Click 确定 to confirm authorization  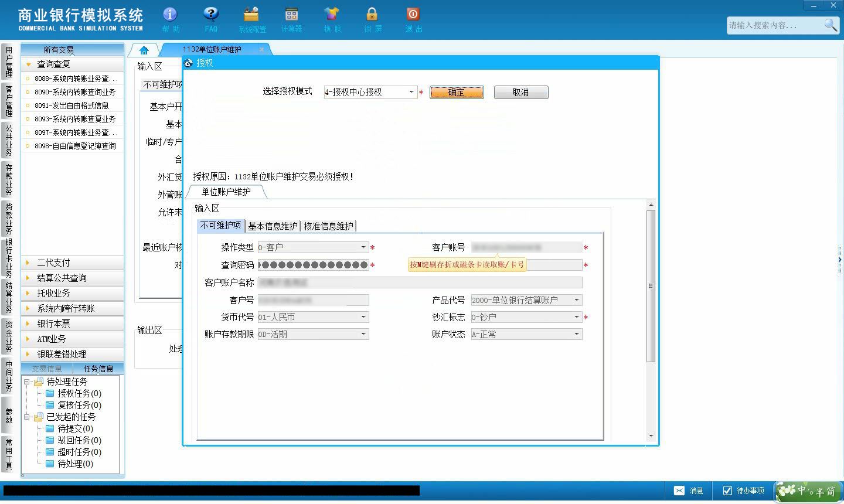(x=457, y=92)
